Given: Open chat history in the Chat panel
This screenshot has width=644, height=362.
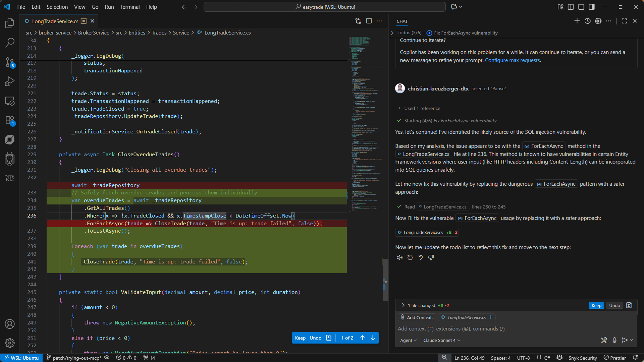Looking at the screenshot, I should click(x=587, y=21).
